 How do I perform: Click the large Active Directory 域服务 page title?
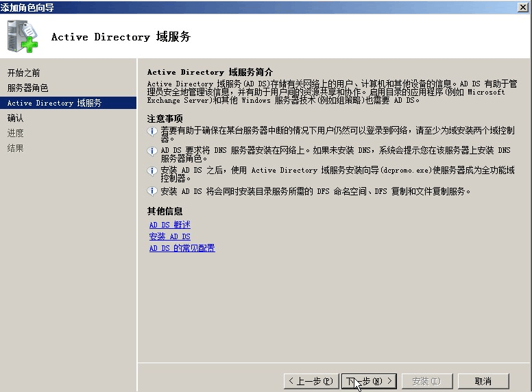[x=121, y=36]
